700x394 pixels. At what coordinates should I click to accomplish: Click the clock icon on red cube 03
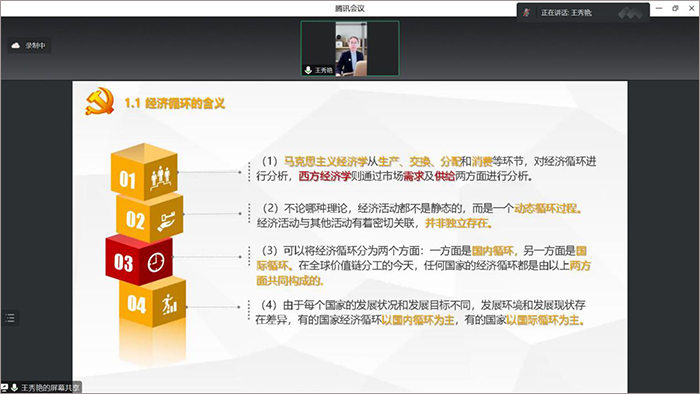(156, 262)
